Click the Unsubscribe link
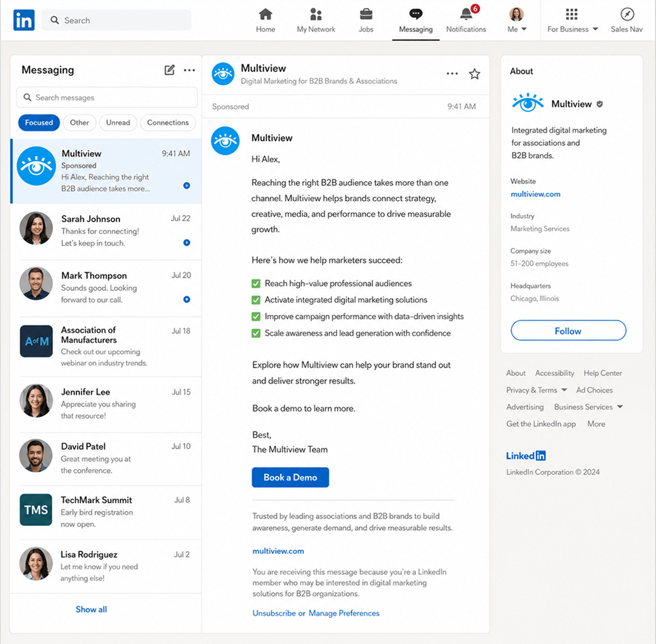The height and width of the screenshot is (644, 656). 274,613
